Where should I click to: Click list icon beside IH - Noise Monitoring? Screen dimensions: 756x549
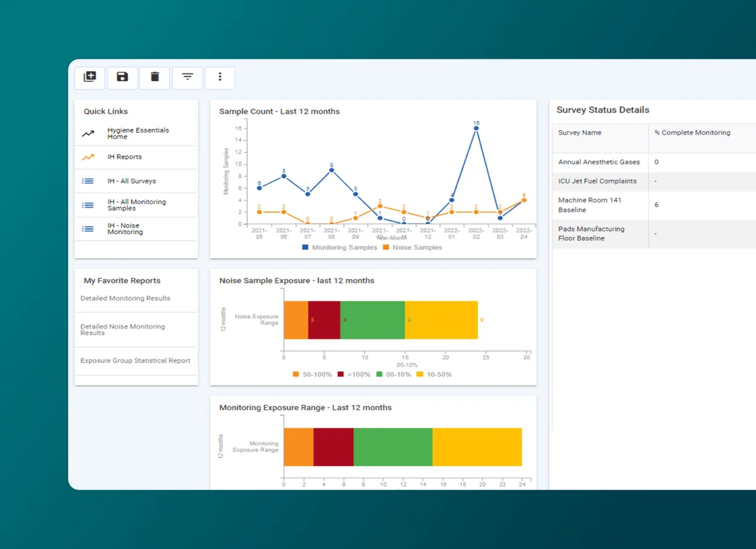pyautogui.click(x=88, y=229)
